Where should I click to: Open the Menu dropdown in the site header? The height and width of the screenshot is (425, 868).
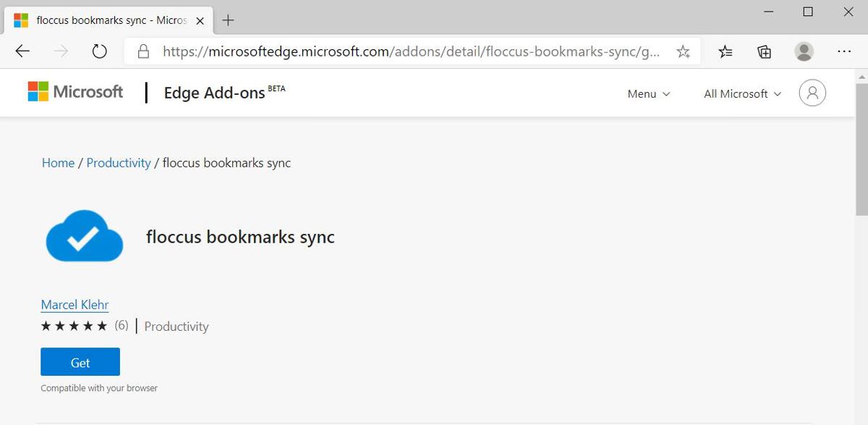click(647, 93)
